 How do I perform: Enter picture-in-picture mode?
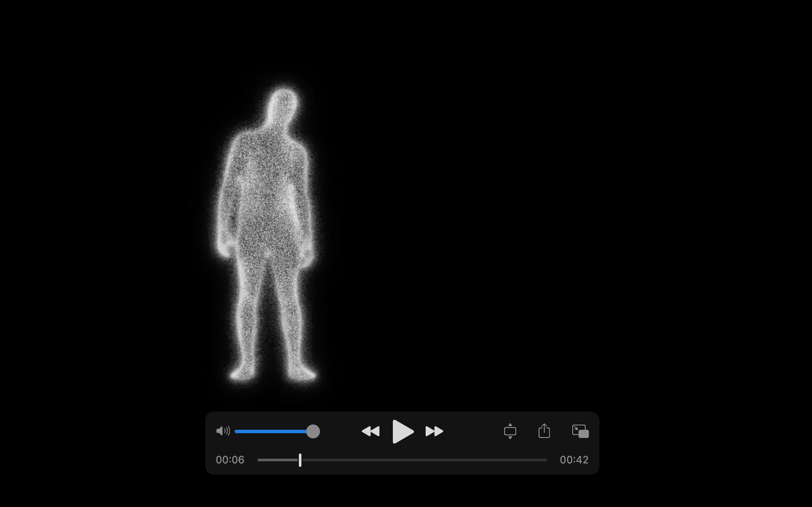pyautogui.click(x=580, y=431)
